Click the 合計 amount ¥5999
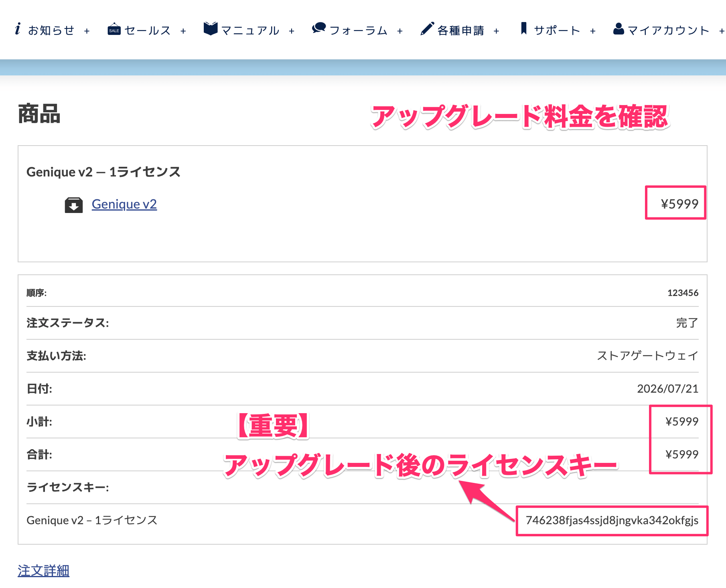 coord(682,454)
